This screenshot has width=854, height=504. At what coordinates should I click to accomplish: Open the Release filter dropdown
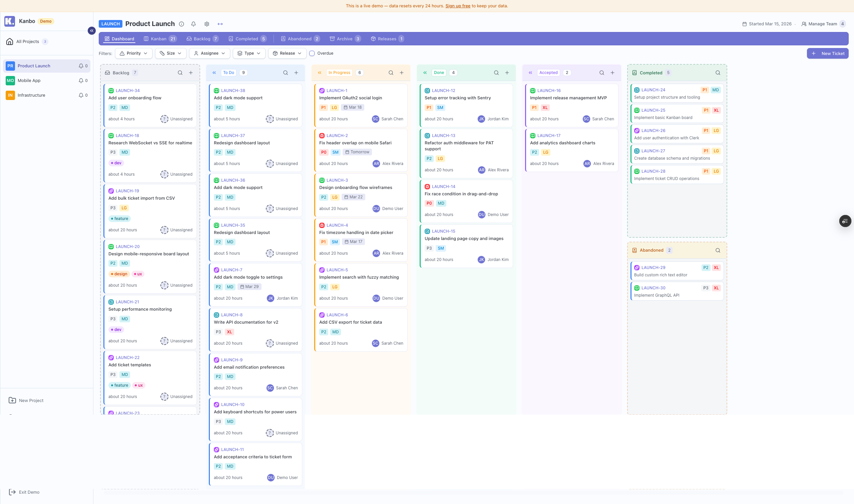click(x=287, y=53)
